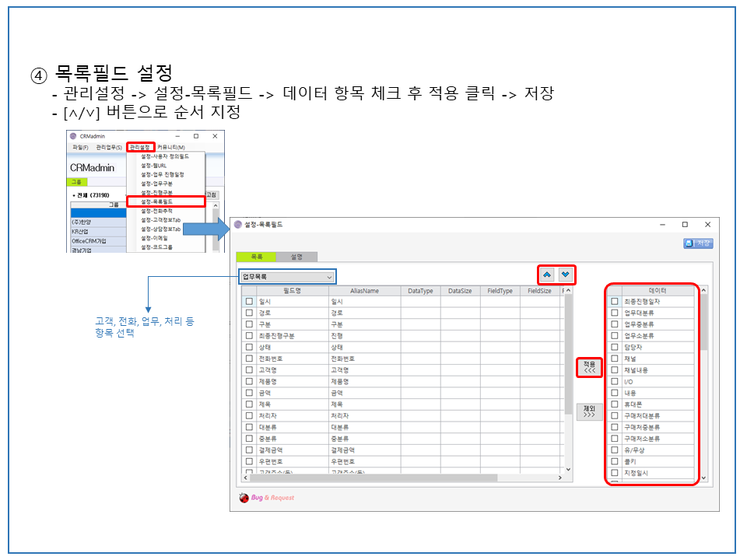Check the 최종진행일자 data checkbox
The height and width of the screenshot is (560, 747).
coord(615,302)
